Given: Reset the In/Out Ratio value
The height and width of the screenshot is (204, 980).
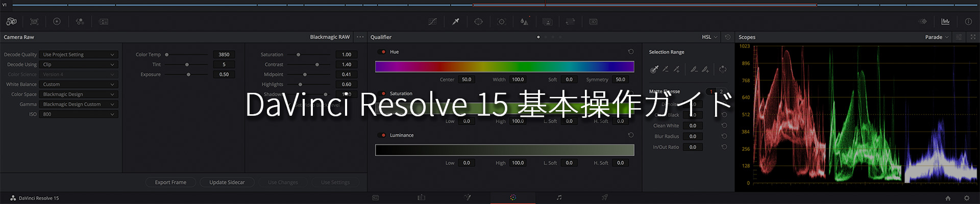Looking at the screenshot, I should click(724, 147).
